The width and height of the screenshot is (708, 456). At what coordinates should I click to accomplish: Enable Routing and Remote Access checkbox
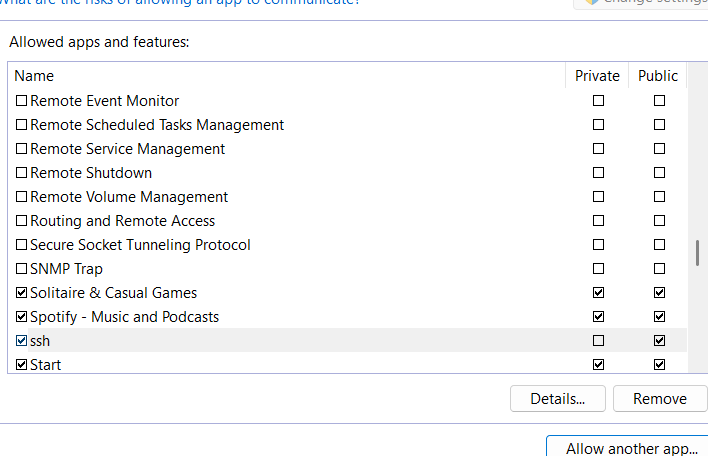22,221
